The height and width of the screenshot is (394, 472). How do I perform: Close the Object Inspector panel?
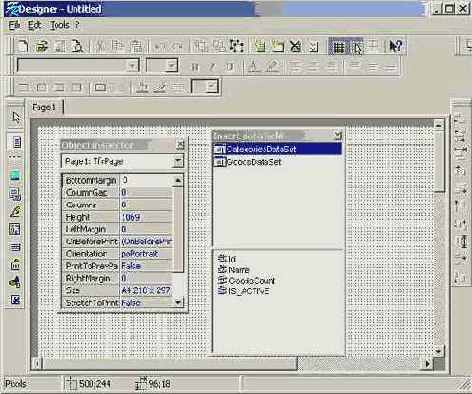tap(180, 145)
